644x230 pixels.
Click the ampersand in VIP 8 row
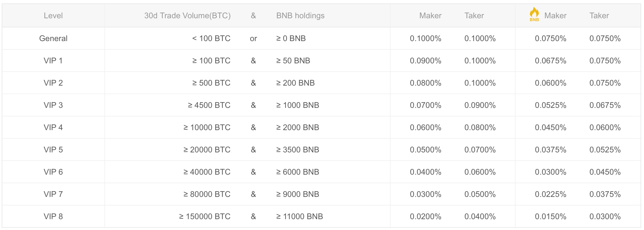coord(253,217)
